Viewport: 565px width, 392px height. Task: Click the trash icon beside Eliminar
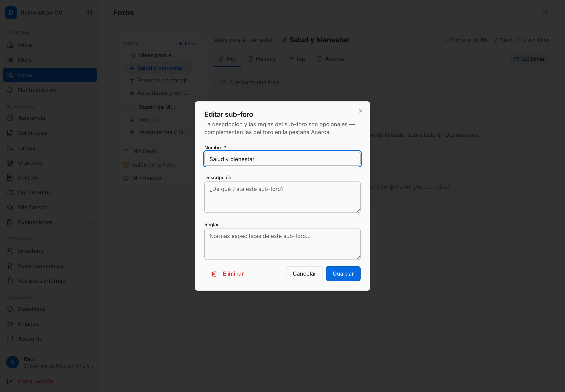click(214, 274)
